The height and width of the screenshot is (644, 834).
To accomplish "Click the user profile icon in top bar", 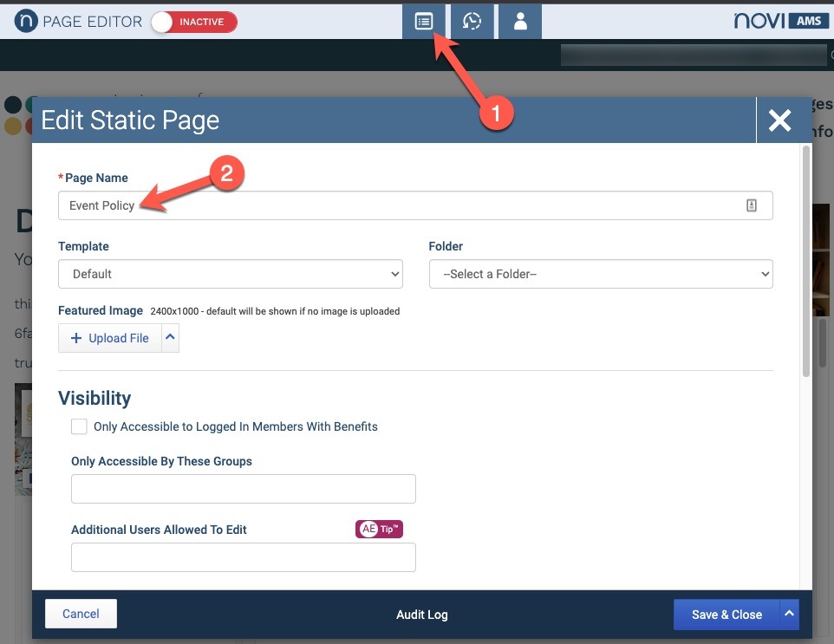I will (520, 22).
